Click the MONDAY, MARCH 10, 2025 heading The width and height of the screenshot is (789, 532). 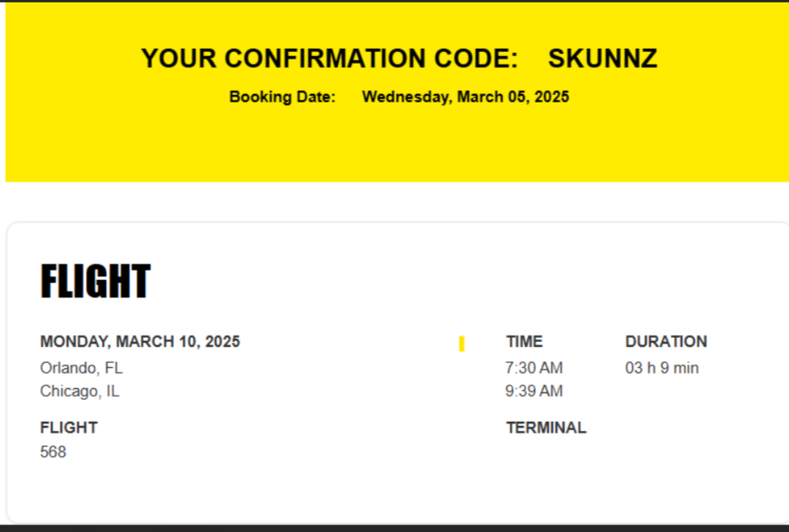(140, 342)
